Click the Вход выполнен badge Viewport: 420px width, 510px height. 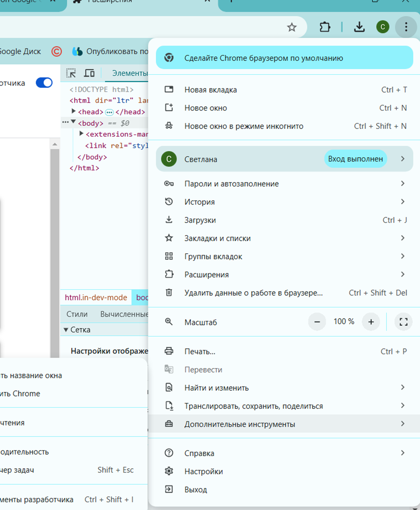click(x=356, y=159)
